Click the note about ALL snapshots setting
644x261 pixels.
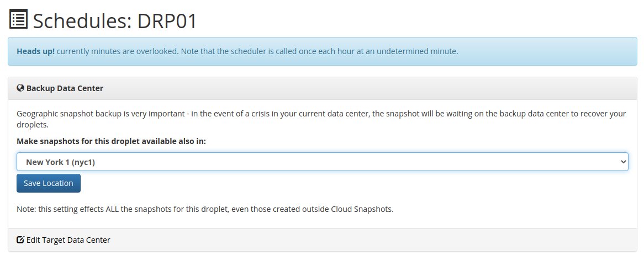point(205,209)
